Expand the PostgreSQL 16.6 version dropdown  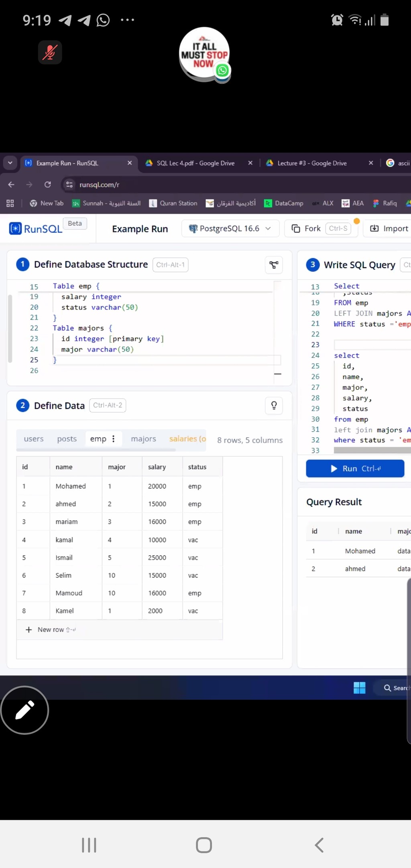[x=230, y=228]
